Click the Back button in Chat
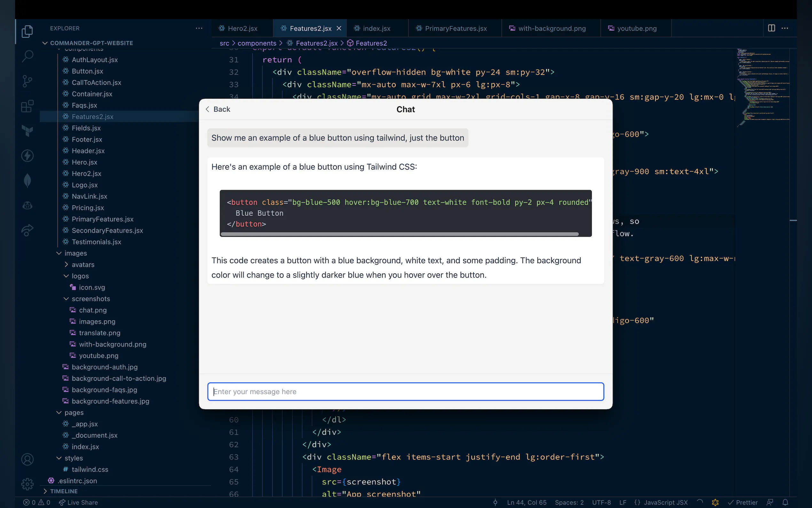 218,109
